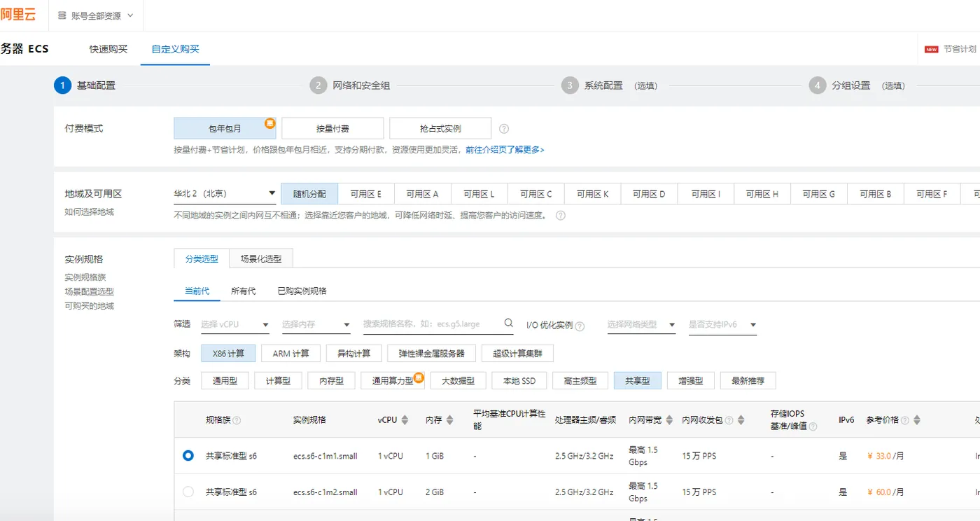This screenshot has width=980, height=521.
Task: Click the search magnifier icon
Action: click(509, 324)
